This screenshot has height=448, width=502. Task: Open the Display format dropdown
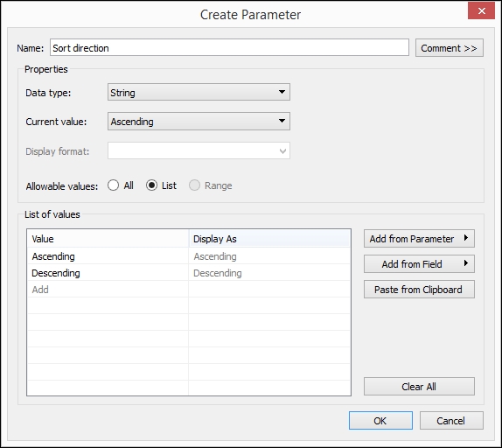pos(199,150)
